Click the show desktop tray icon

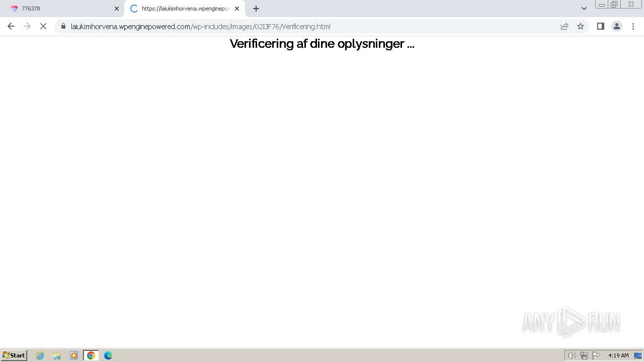point(638,355)
